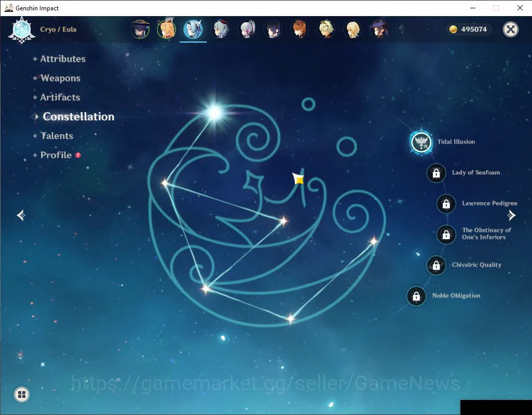This screenshot has width=532, height=415.
Task: Minimize the Genshin Impact window
Action: click(x=473, y=8)
